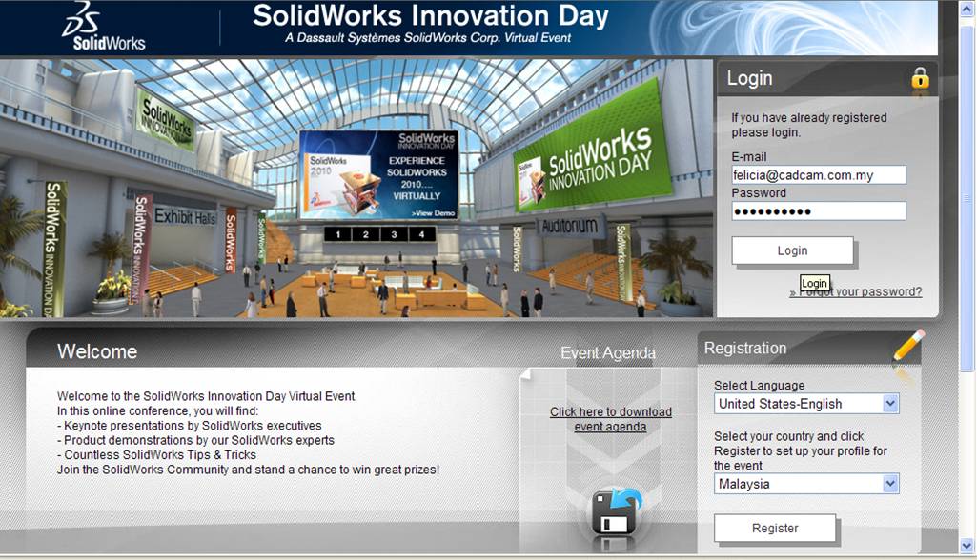Image resolution: width=977 pixels, height=560 pixels.
Task: Open the Malaysia country dropdown
Action: click(806, 484)
